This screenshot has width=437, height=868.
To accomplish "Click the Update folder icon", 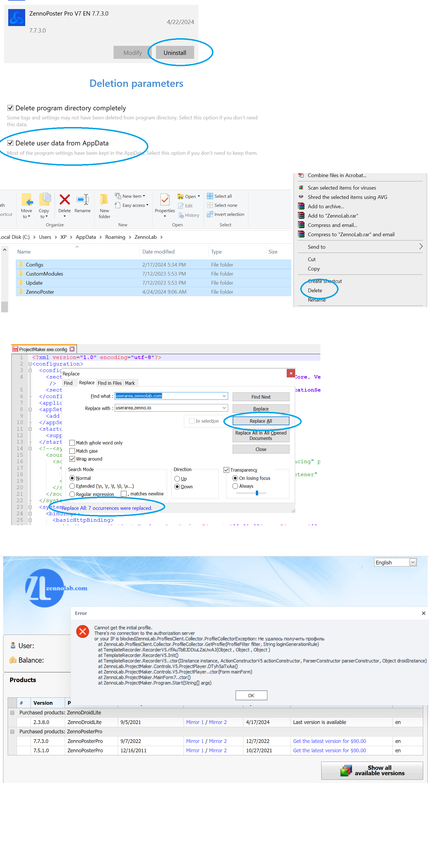I will (x=21, y=283).
